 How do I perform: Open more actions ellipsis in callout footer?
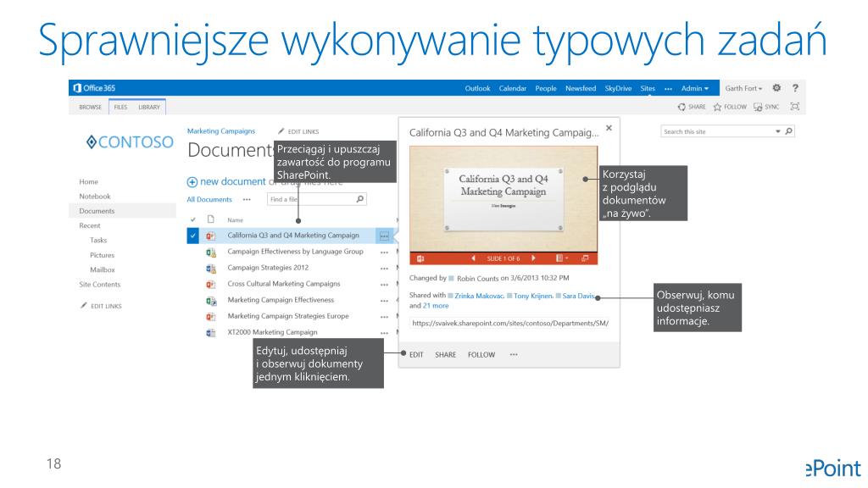click(x=514, y=355)
